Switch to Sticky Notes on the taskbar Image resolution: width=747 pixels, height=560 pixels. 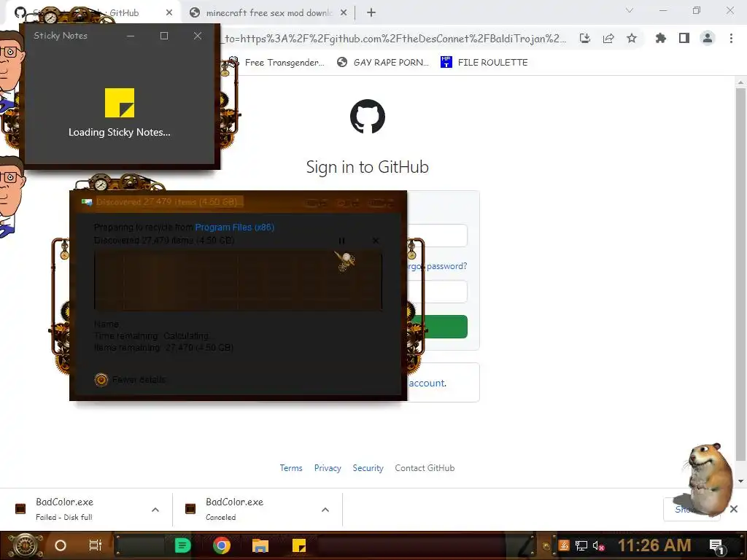coord(298,545)
